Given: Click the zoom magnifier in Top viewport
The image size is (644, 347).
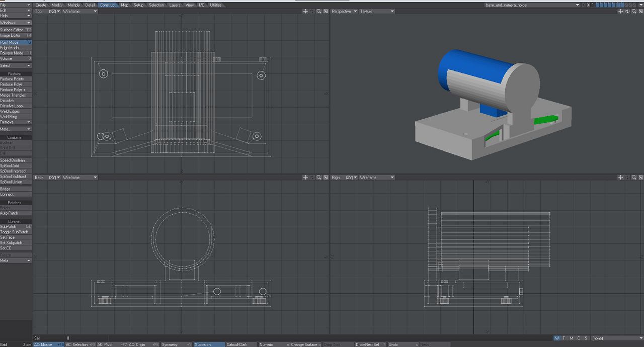Looking at the screenshot, I should pos(319,11).
